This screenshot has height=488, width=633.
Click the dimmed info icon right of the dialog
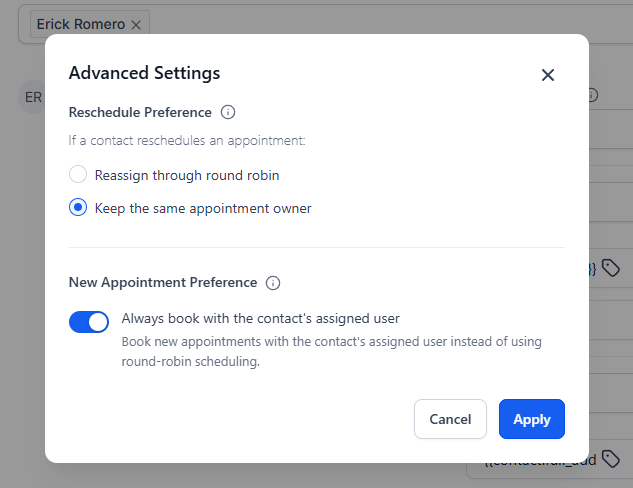(592, 95)
